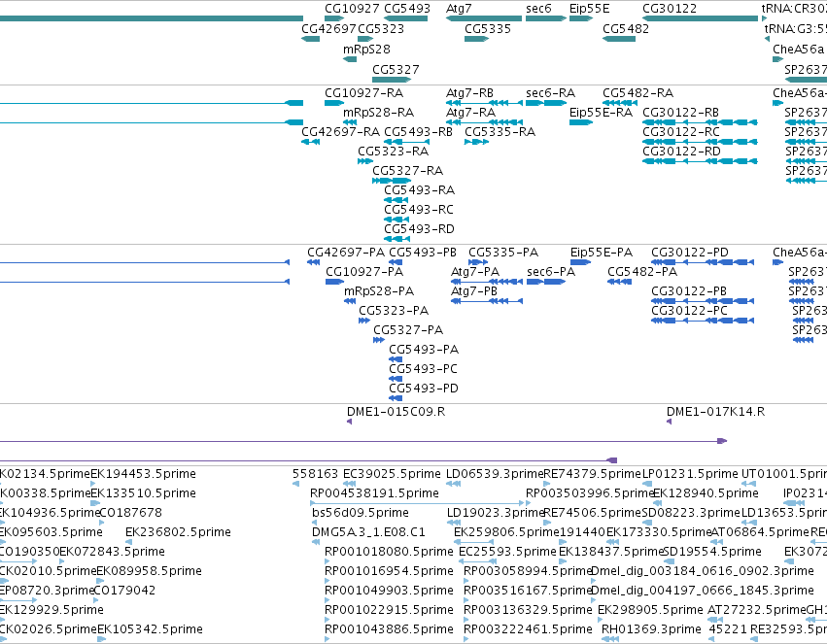The height and width of the screenshot is (644, 827).
Task: Select the CG5323-PA protein label
Action: click(x=394, y=311)
